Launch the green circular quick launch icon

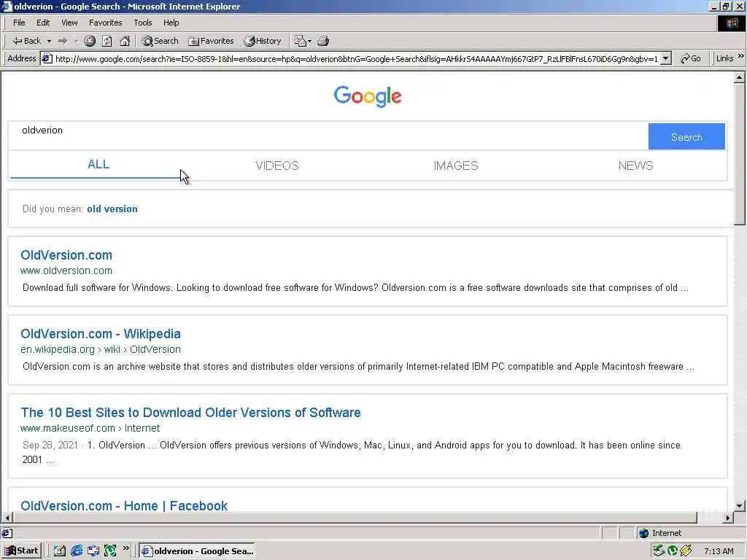coord(111,551)
